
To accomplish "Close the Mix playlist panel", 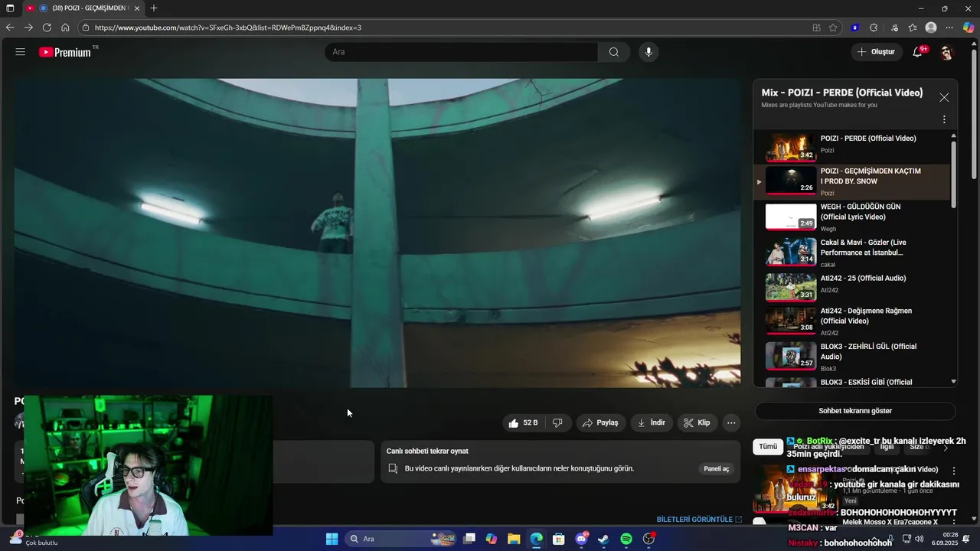I will pyautogui.click(x=944, y=97).
